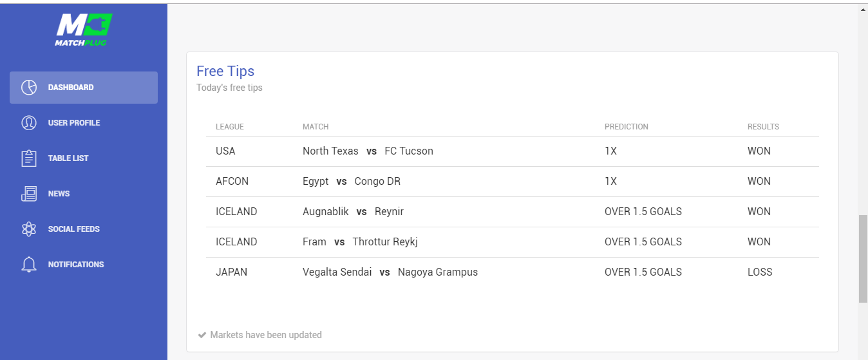Click the Free Tips heading
The image size is (868, 360).
tap(225, 71)
